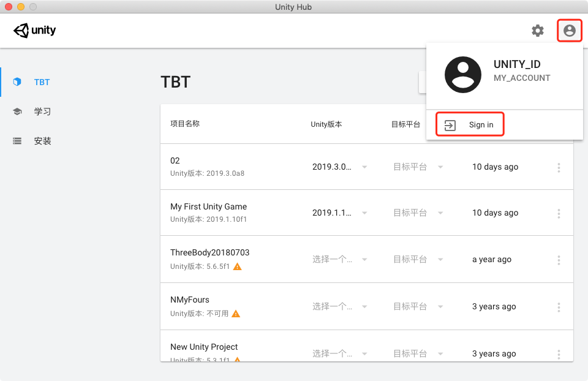Switch to the 安装 sidebar tab
Viewport: 588px width, 381px height.
click(42, 140)
